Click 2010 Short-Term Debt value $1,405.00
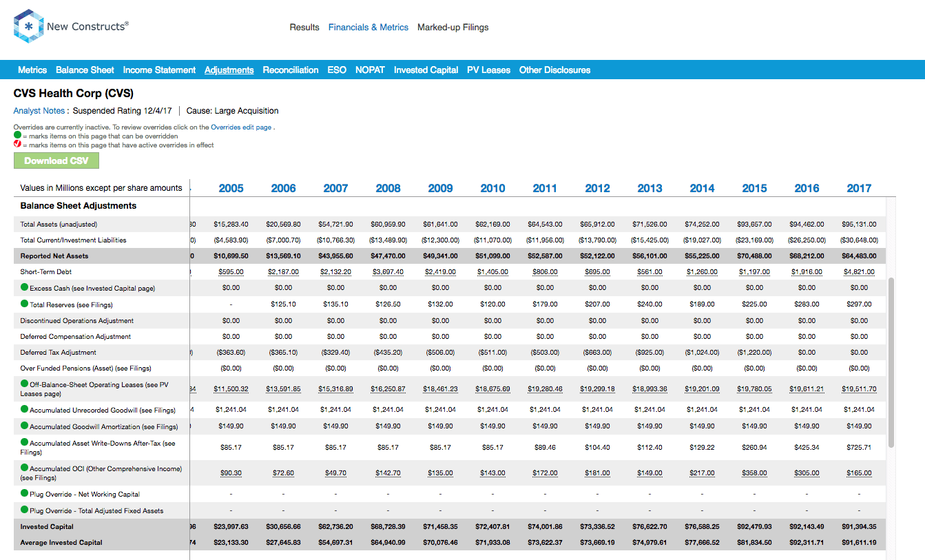The image size is (925, 560). click(492, 272)
